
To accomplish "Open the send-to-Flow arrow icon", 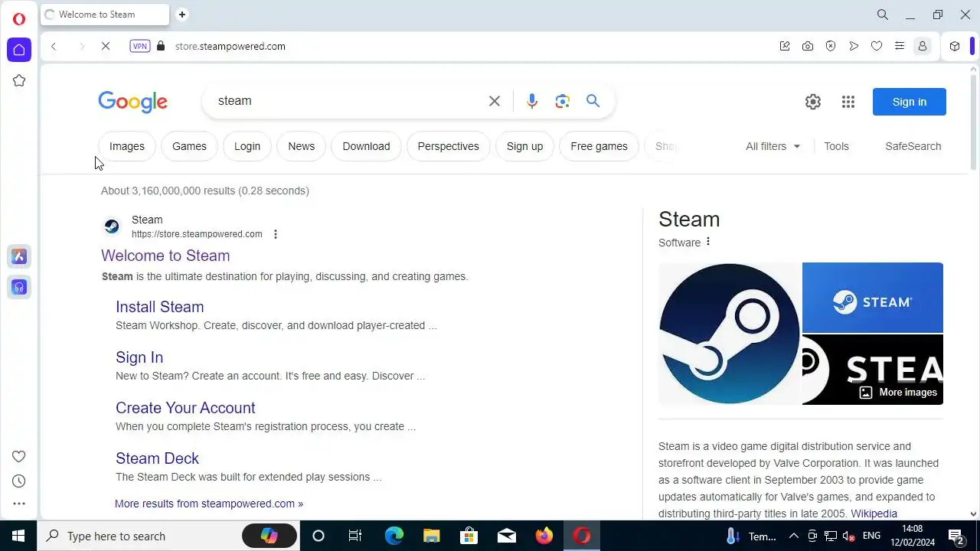I will click(x=854, y=46).
